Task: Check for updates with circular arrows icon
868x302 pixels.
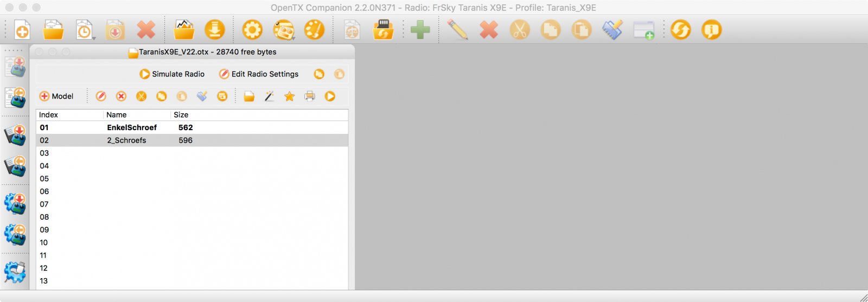Action: 681,30
